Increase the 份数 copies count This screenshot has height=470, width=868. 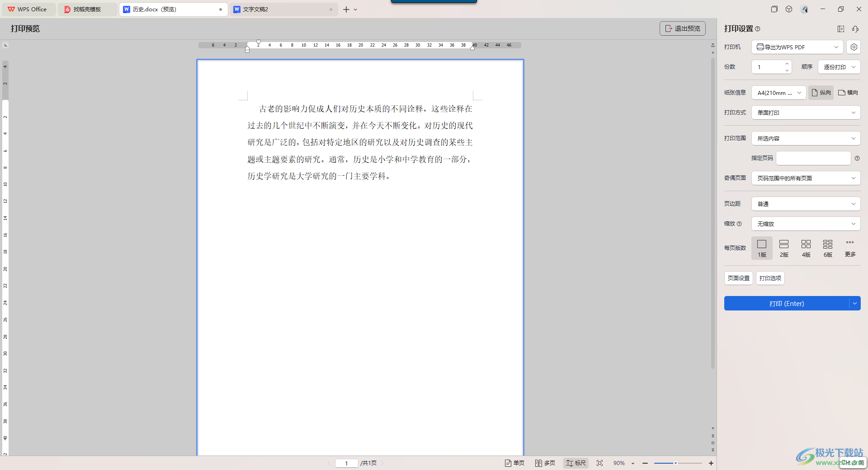pyautogui.click(x=787, y=64)
